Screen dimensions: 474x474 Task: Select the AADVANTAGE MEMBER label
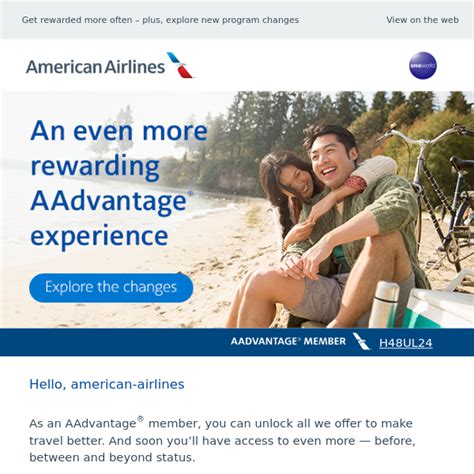(288, 341)
